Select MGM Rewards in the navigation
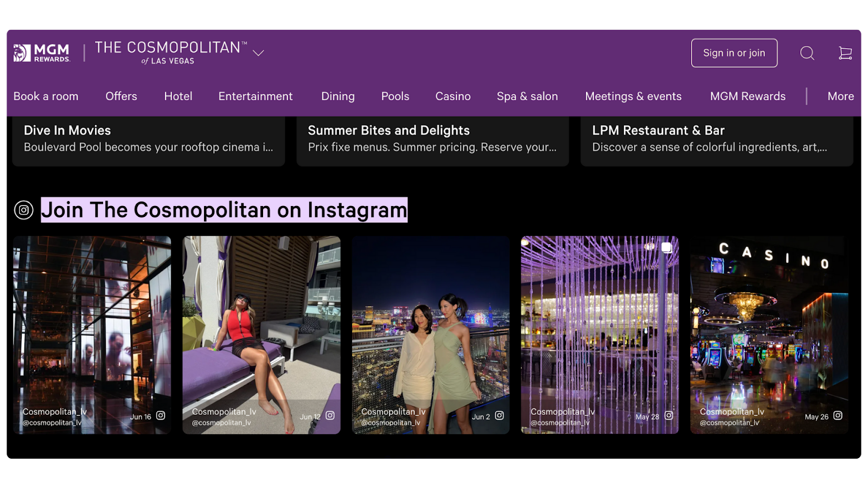Image resolution: width=868 pixels, height=488 pixels. 748,96
